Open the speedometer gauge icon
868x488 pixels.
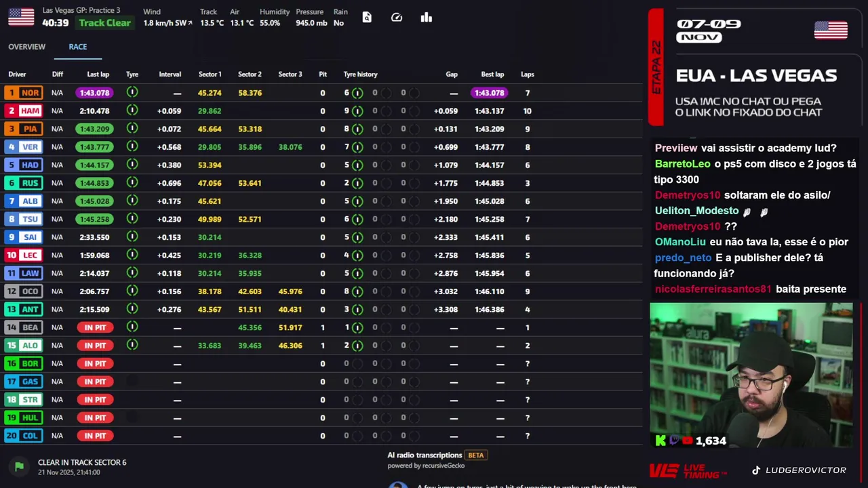(397, 18)
